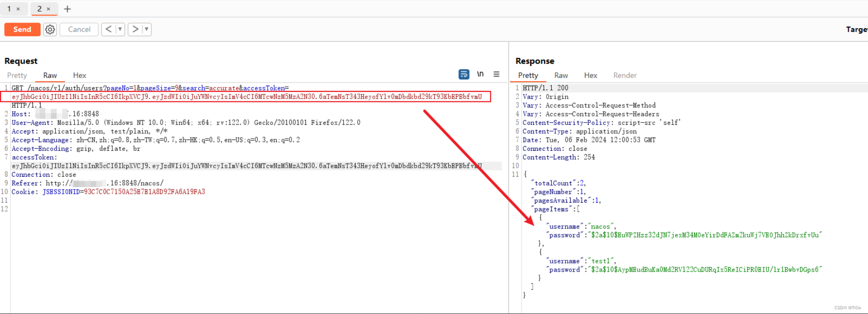Toggle show non-printable characters \n icon
Viewport: 868px width, 314px height.
(x=480, y=74)
